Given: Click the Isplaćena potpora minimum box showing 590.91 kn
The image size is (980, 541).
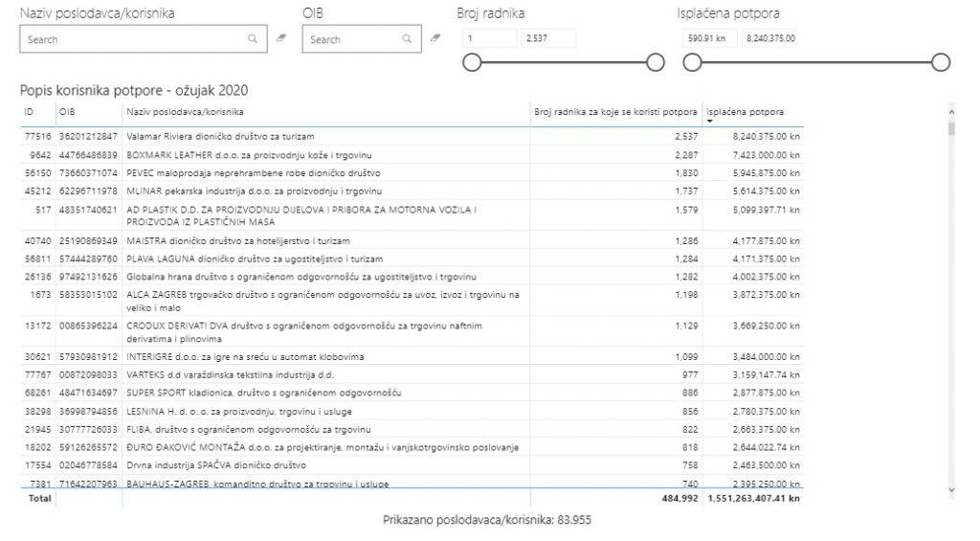Looking at the screenshot, I should click(710, 38).
